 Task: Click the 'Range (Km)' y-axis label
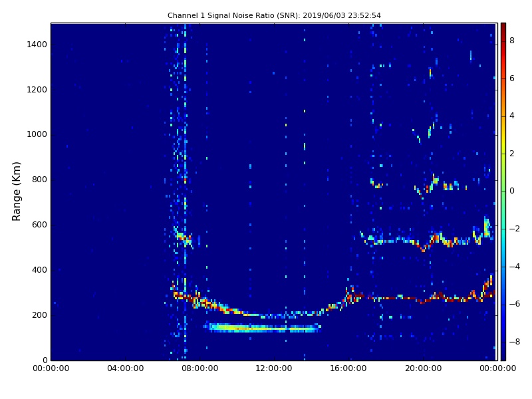[16, 192]
